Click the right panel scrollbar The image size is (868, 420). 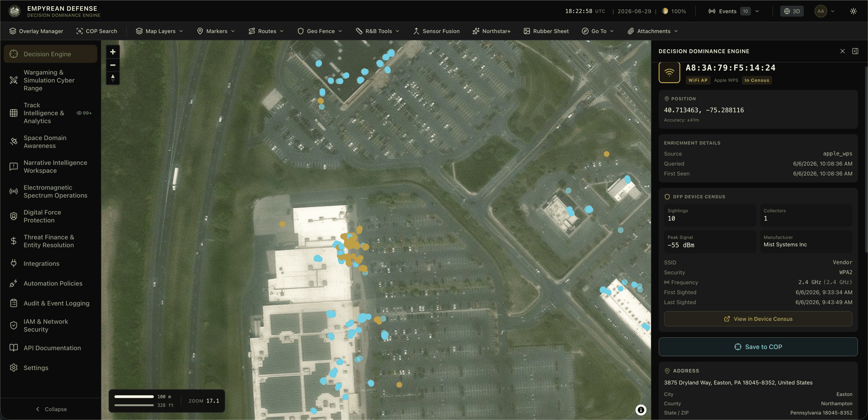[x=866, y=159]
